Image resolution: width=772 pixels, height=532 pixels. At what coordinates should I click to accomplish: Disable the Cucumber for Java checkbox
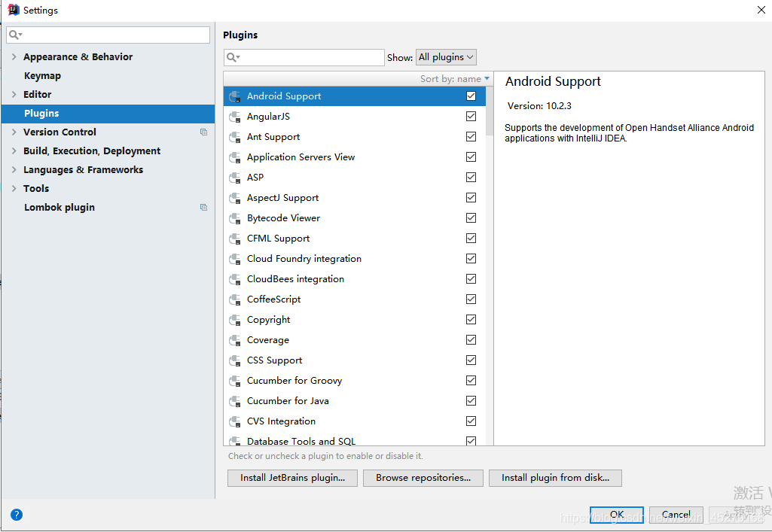[471, 401]
